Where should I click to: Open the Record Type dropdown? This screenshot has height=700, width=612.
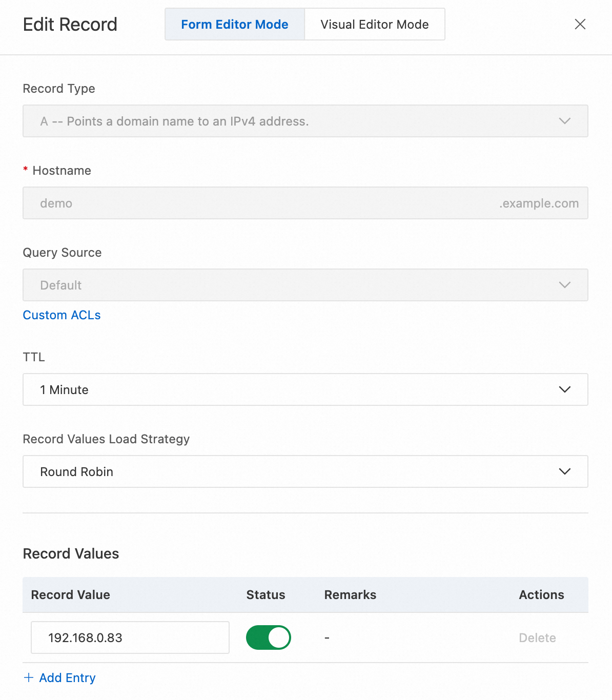pyautogui.click(x=305, y=121)
